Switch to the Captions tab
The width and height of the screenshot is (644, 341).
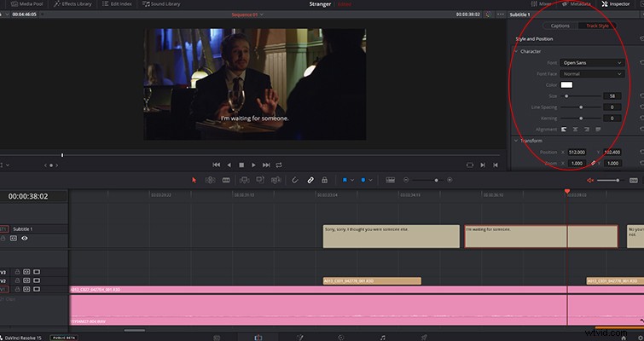coord(560,26)
